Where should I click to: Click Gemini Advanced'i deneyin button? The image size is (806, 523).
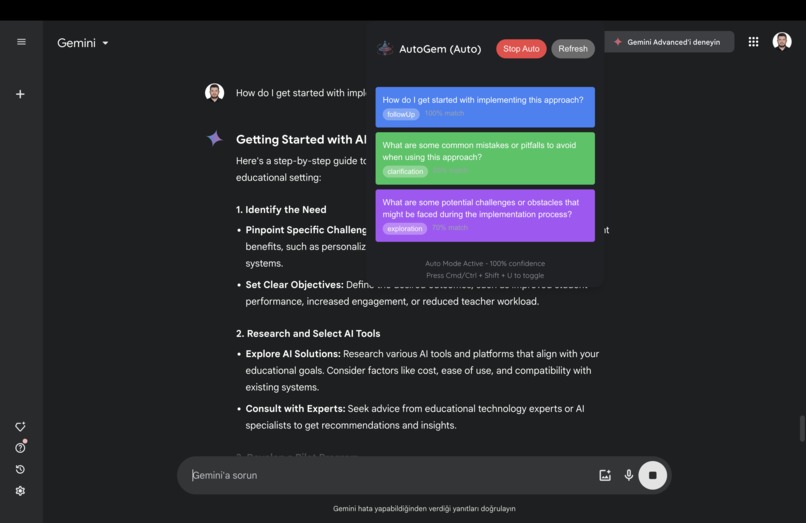click(x=669, y=42)
